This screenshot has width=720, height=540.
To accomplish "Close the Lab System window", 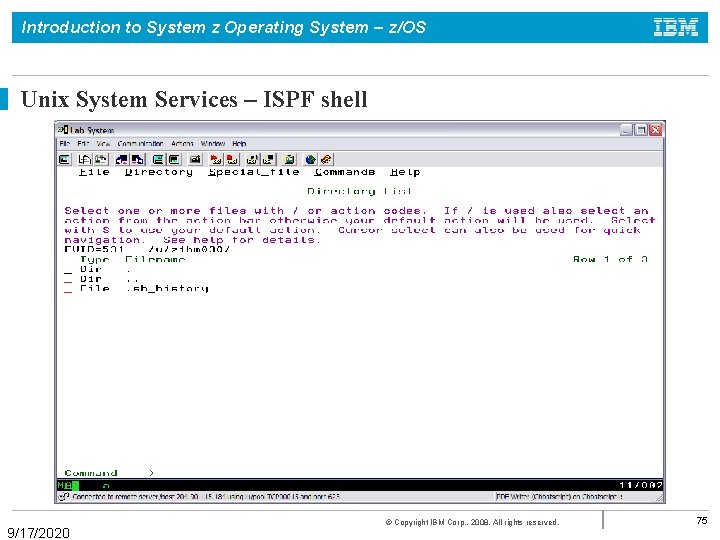I will (x=656, y=130).
